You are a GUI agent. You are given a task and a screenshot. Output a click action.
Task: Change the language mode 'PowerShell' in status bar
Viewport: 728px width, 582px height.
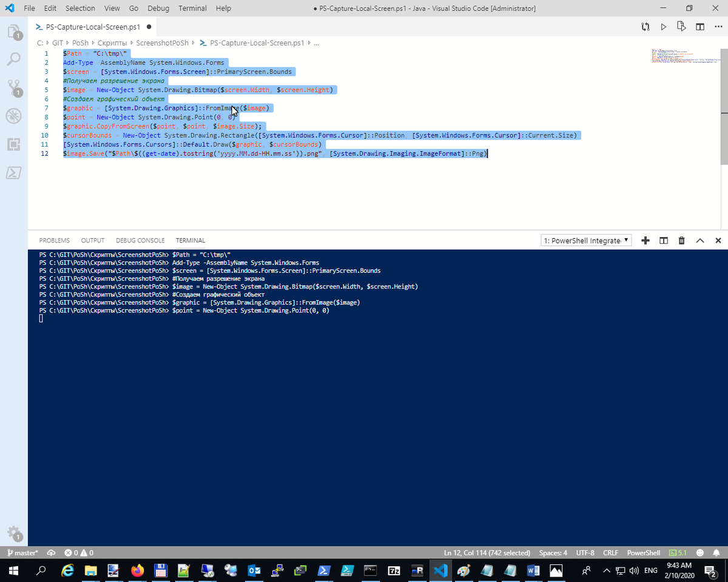click(644, 553)
